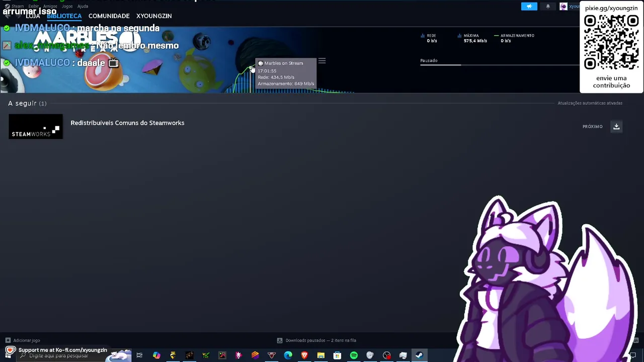Open Microsoft Store from the taskbar
Screen dimensions: 644x362
coord(337,355)
